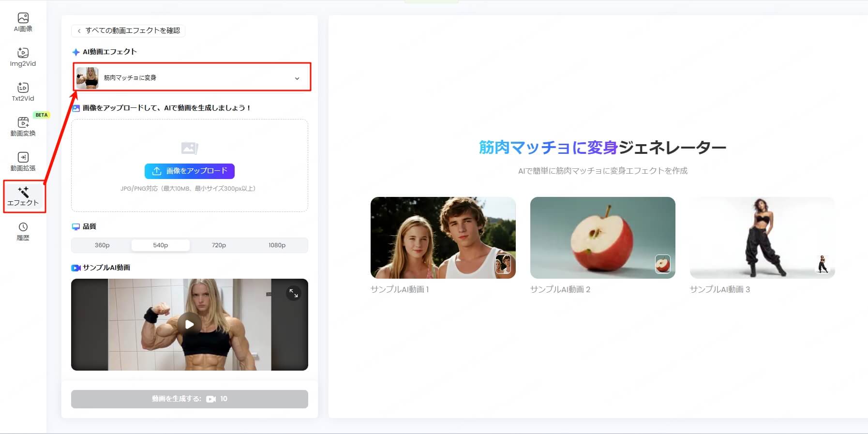Screen dimensions: 868x434
Task: Select 1080p quality
Action: [x=277, y=245]
